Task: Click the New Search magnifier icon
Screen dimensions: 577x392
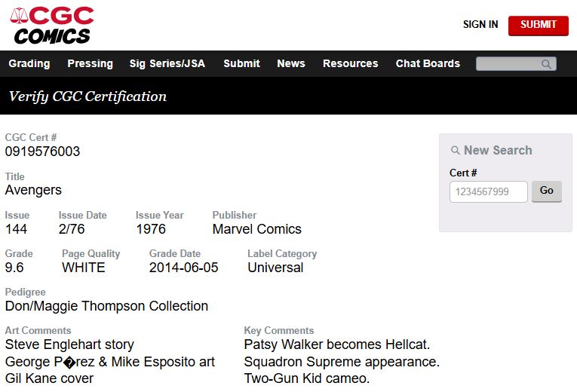Action: (x=455, y=151)
